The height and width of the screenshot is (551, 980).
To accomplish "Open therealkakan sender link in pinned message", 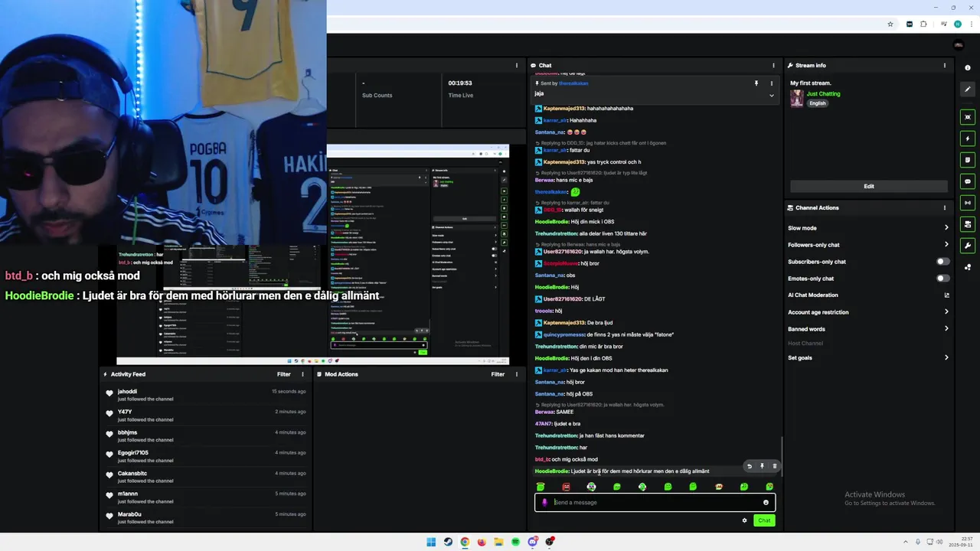I will (x=573, y=83).
